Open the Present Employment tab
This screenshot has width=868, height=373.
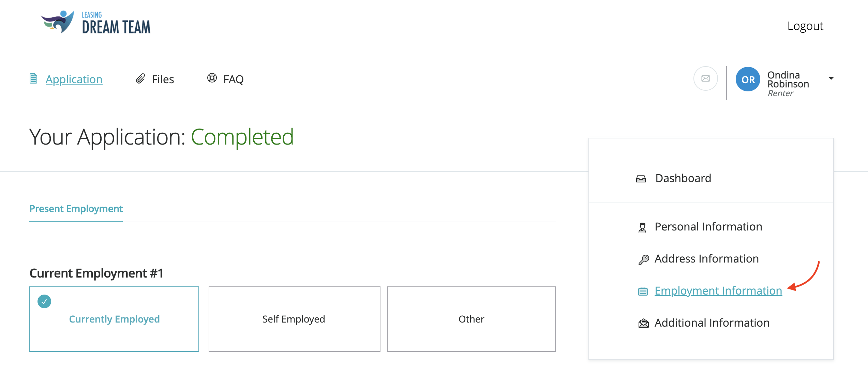click(x=76, y=209)
